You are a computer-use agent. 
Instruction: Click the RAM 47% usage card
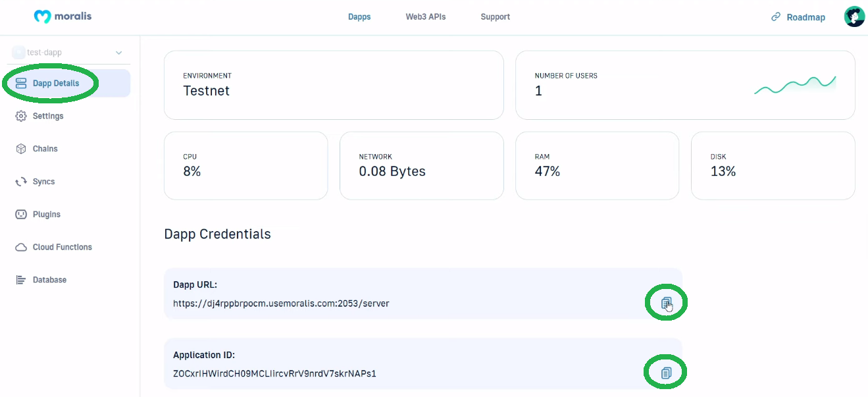(x=597, y=165)
